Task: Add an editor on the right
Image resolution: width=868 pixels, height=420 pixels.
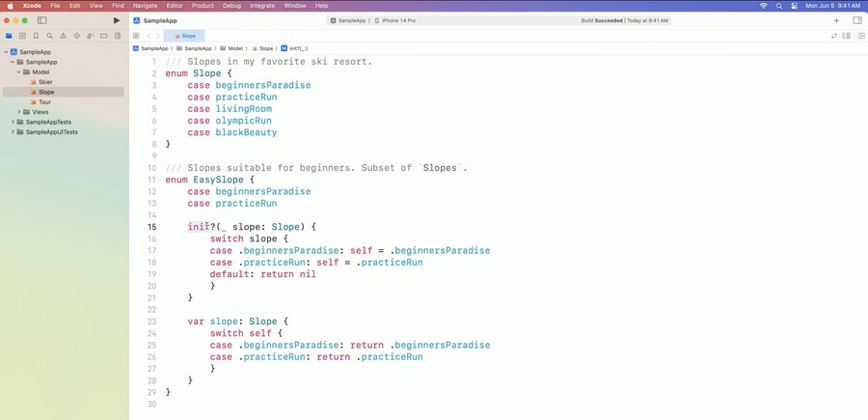Action: (x=861, y=36)
